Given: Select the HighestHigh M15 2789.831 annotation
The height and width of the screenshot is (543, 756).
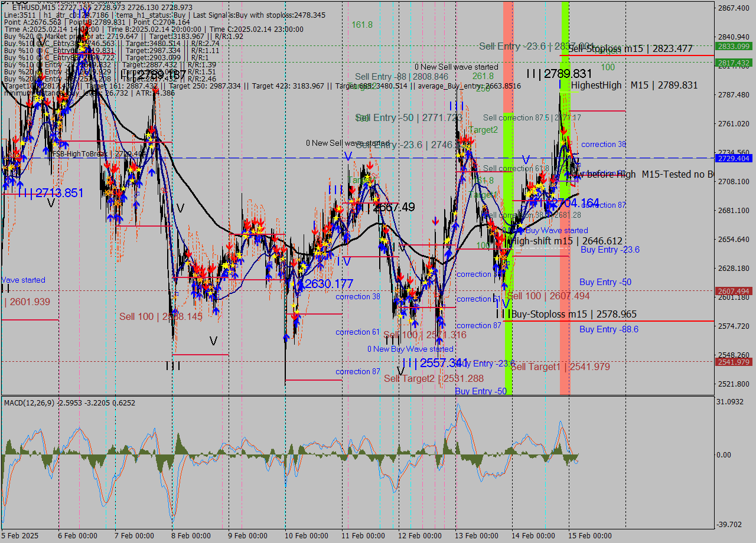Looking at the screenshot, I should pyautogui.click(x=635, y=85).
